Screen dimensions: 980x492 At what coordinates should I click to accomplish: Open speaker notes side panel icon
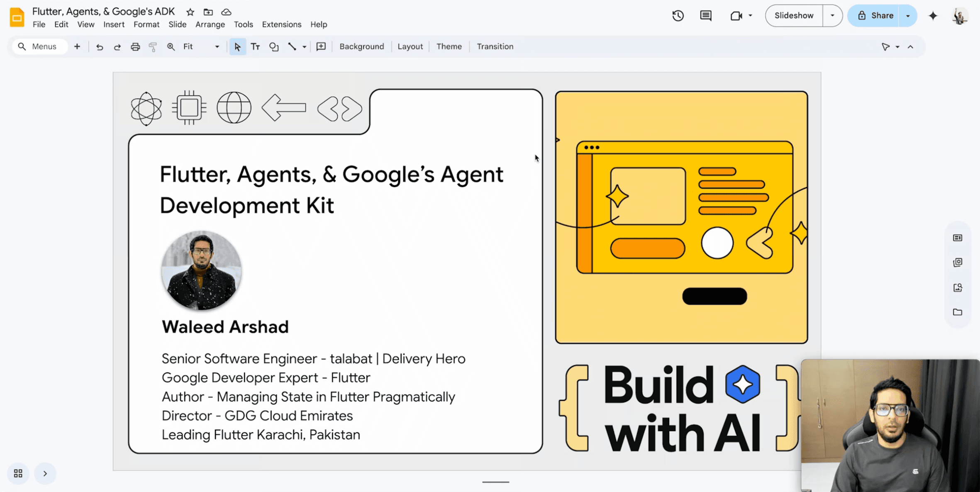coord(958,238)
